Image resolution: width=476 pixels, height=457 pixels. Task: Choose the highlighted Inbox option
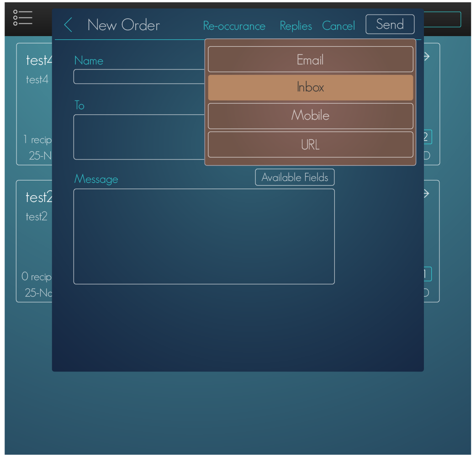[x=310, y=87]
